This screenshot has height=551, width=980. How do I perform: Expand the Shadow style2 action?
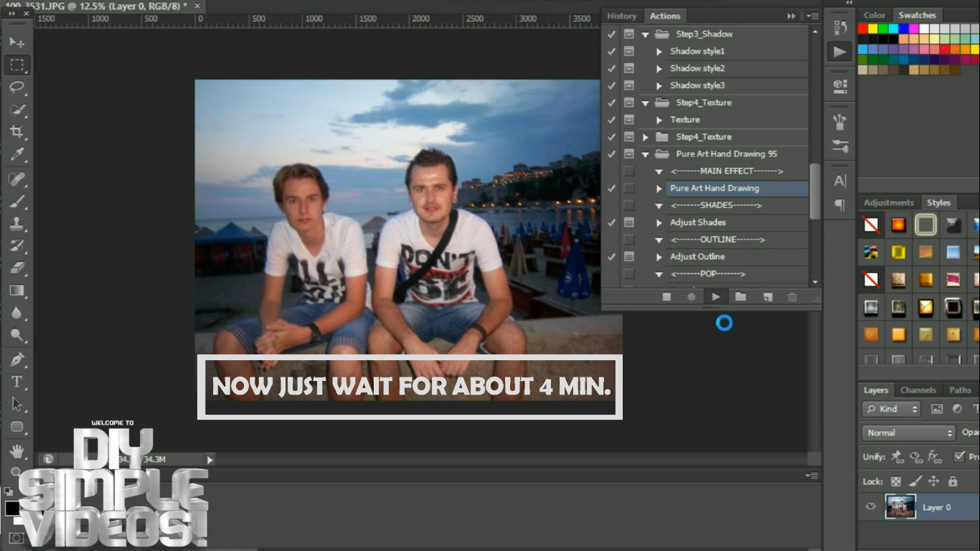[x=659, y=69]
